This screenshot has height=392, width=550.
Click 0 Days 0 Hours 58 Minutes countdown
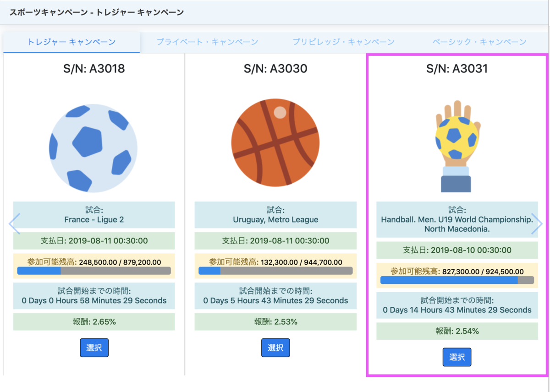pyautogui.click(x=94, y=301)
